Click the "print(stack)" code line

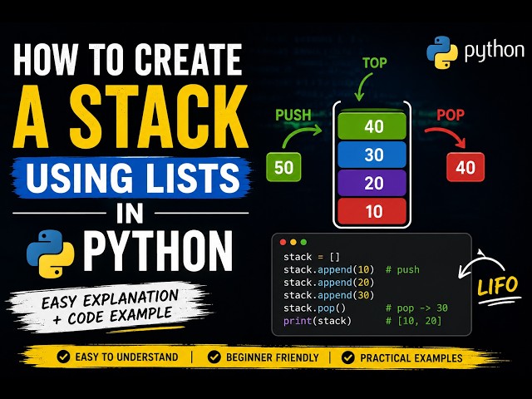[318, 321]
